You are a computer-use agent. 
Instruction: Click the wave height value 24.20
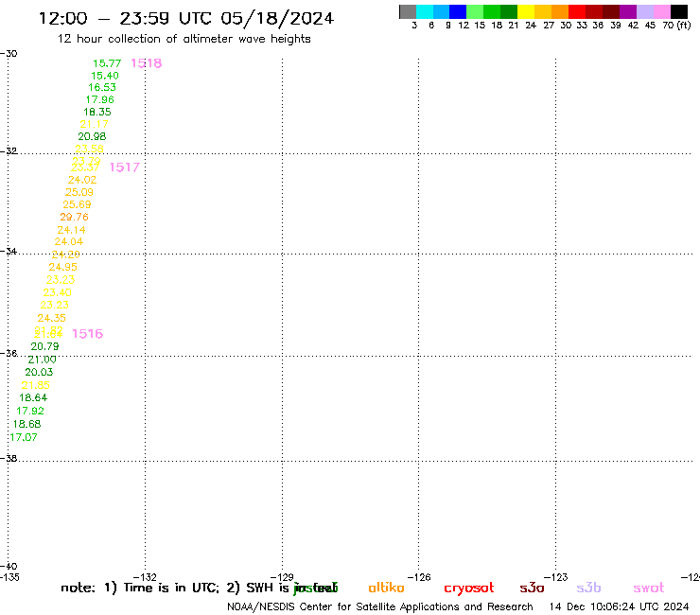[x=65, y=255]
